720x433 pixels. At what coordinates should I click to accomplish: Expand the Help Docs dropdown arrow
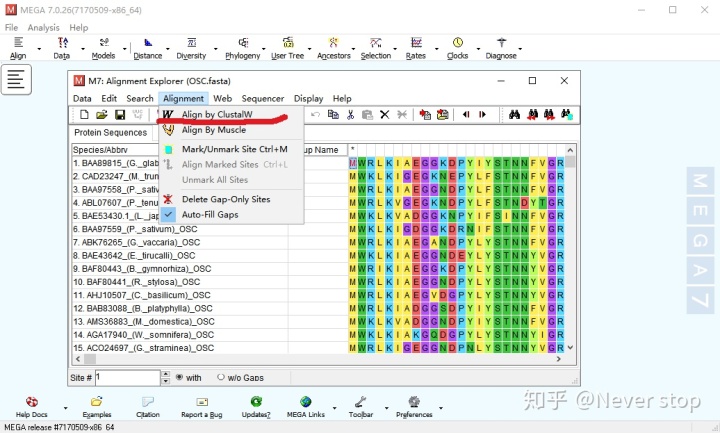click(x=65, y=408)
